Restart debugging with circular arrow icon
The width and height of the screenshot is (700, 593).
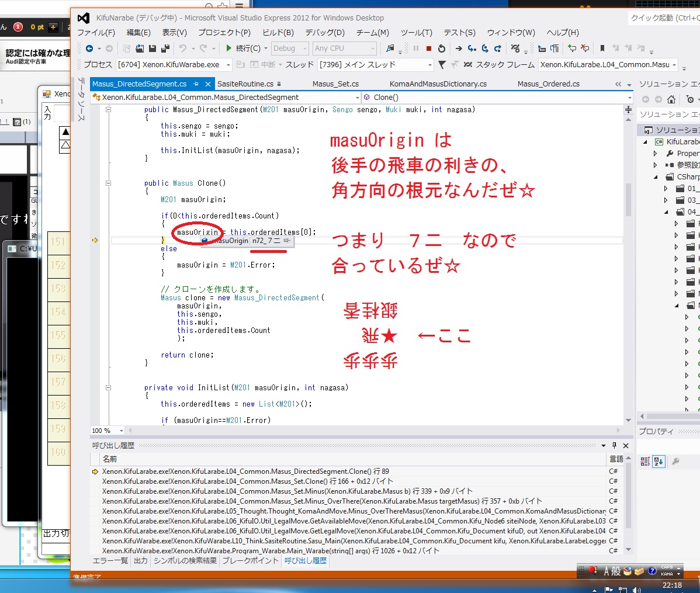(442, 48)
